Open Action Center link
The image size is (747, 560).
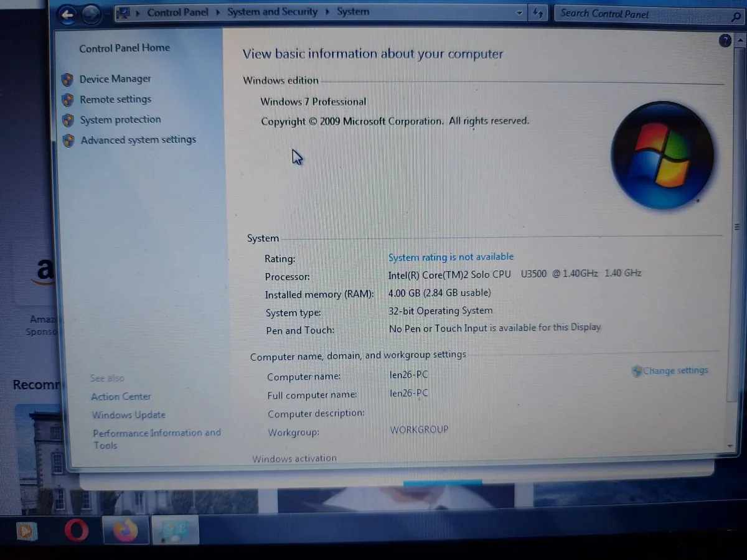(x=121, y=396)
